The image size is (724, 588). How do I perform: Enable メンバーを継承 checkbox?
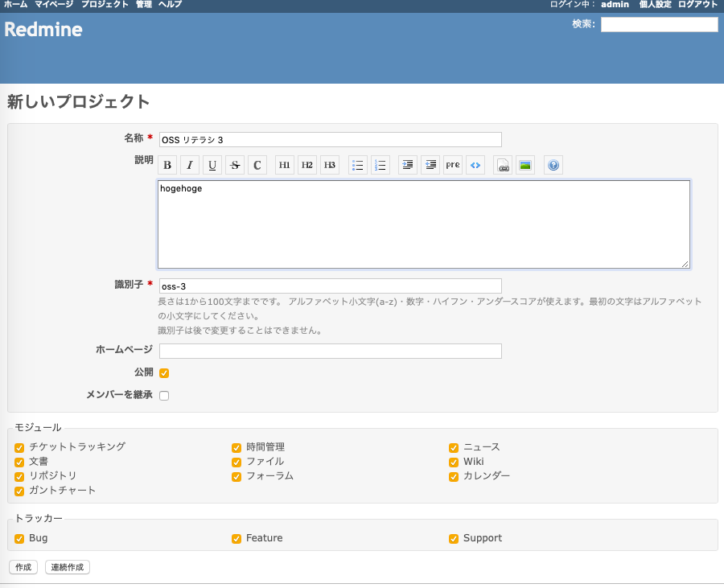(164, 396)
